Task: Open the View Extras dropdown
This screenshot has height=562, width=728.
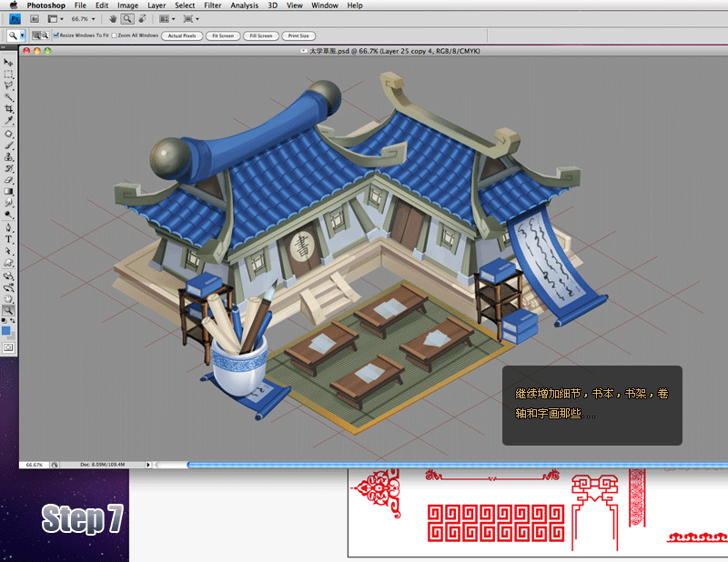Action: (56, 19)
